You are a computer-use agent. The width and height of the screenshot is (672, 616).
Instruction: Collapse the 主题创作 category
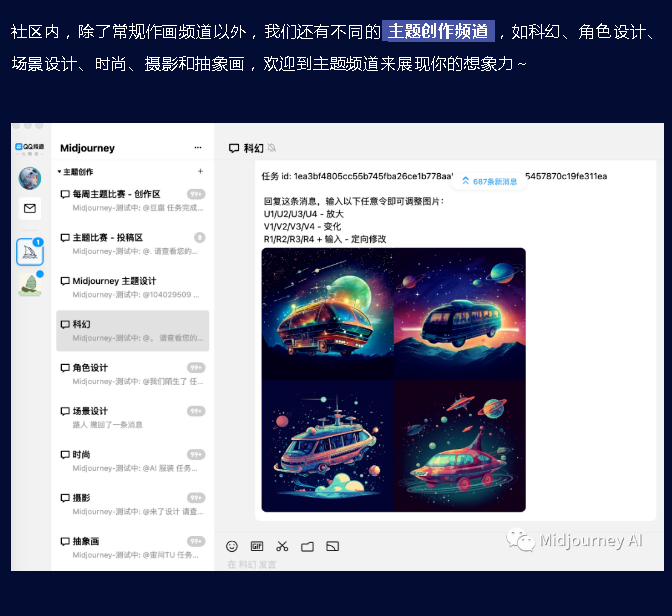coord(75,172)
